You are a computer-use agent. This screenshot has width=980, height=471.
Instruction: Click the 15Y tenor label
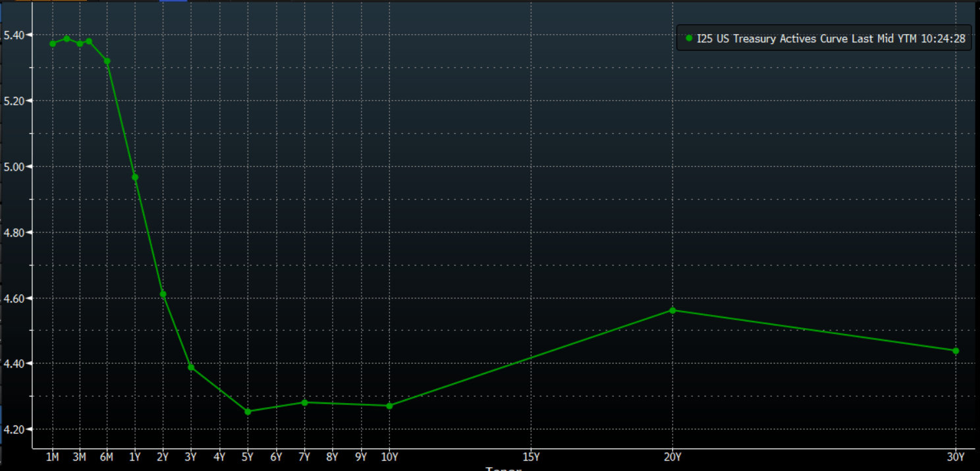point(531,456)
